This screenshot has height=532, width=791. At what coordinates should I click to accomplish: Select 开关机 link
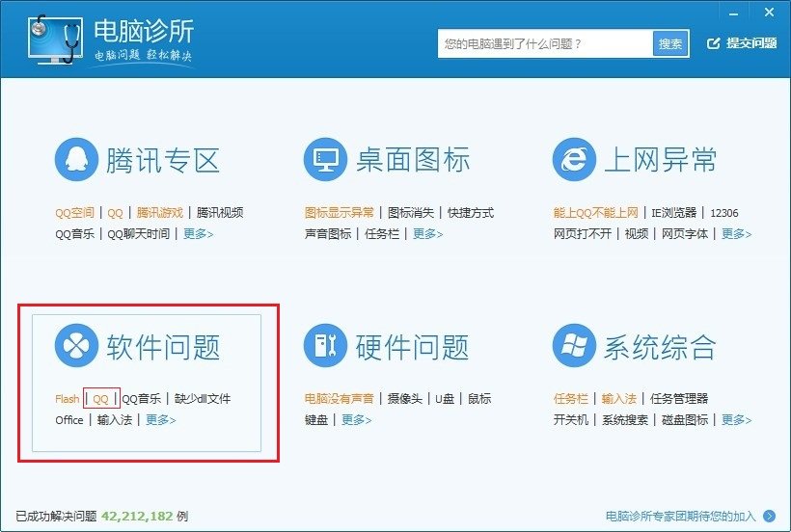570,419
